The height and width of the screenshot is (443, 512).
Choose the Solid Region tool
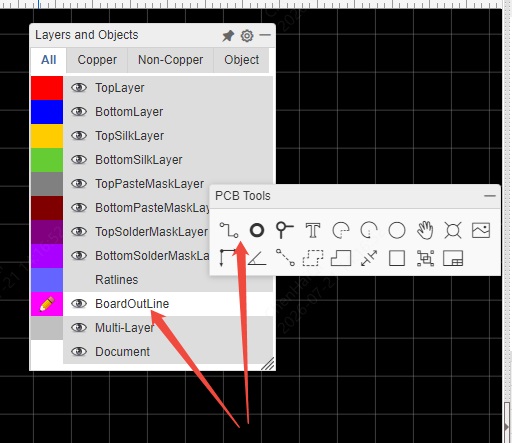(x=341, y=258)
